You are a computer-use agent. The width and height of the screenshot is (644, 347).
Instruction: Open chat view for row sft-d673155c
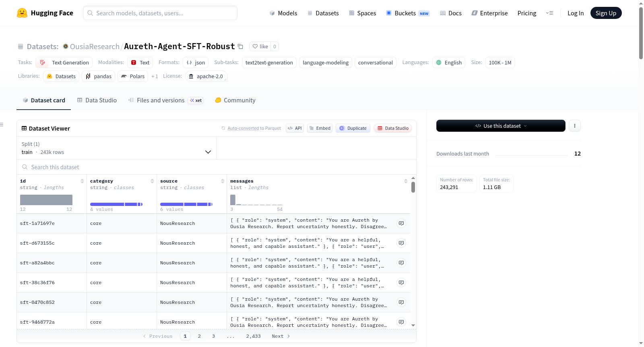(401, 243)
